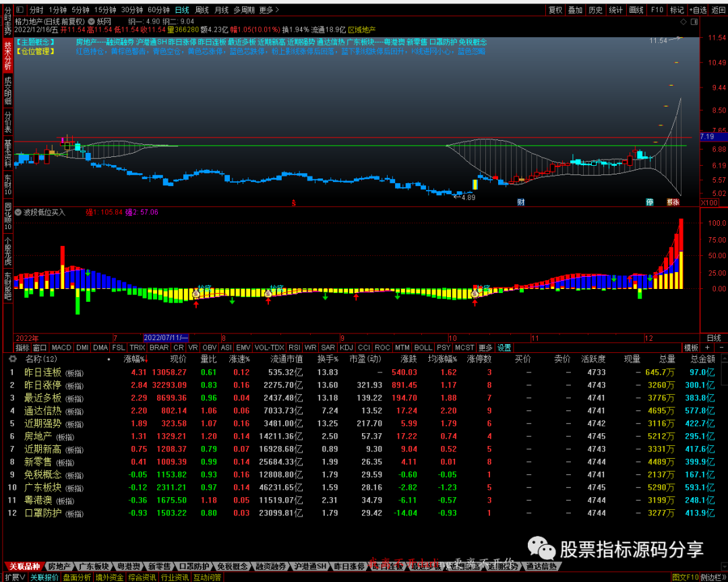Switch to the 广东板块 bottom tab
Image resolution: width=728 pixels, height=582 pixels.
94,567
